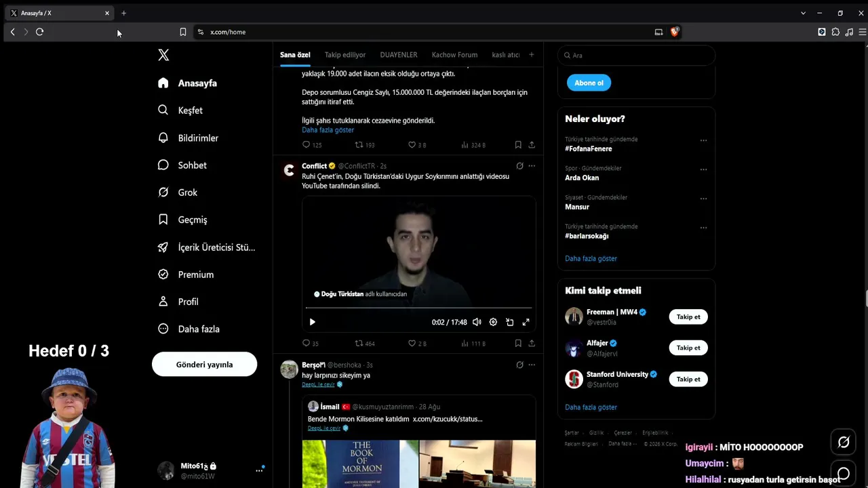Show more suggestions under Kimi takip etmeli

[591, 407]
